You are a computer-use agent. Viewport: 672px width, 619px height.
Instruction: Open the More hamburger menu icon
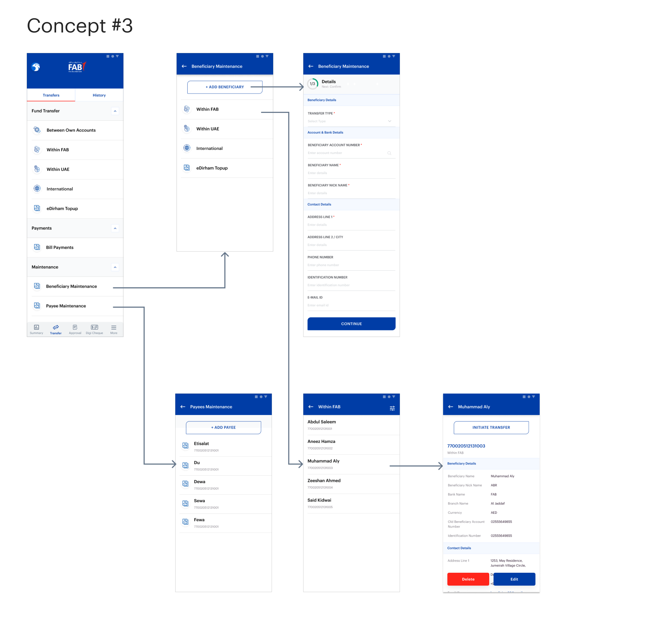click(114, 328)
